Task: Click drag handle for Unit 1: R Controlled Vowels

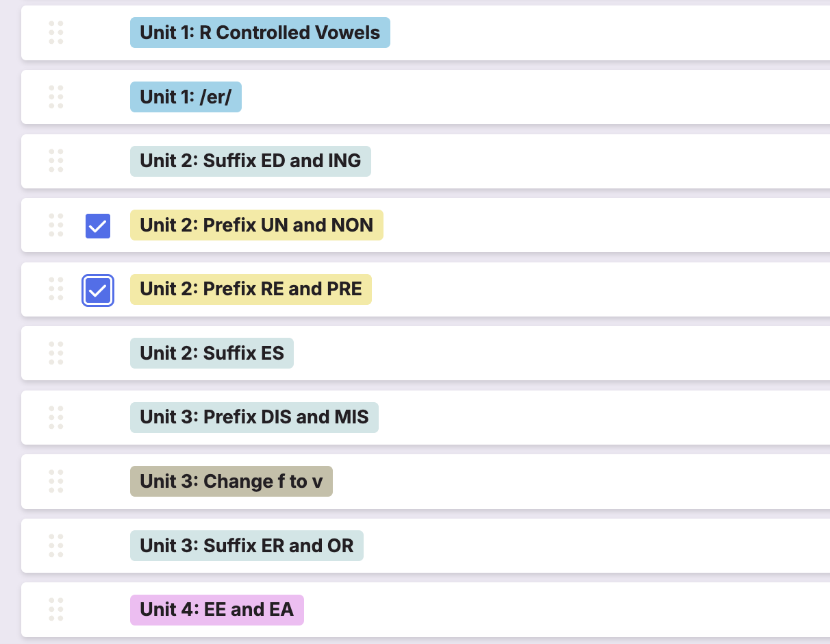Action: [56, 33]
